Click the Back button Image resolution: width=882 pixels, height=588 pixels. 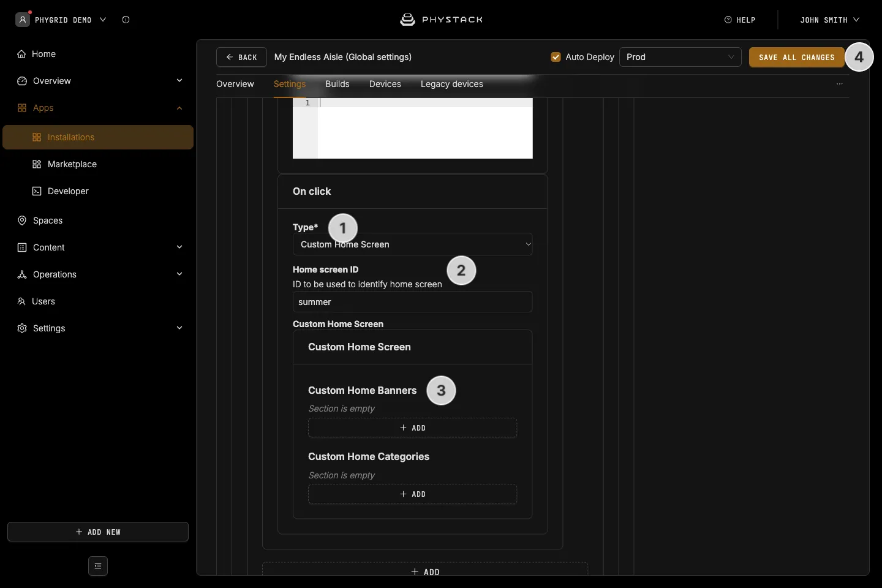[x=241, y=57]
